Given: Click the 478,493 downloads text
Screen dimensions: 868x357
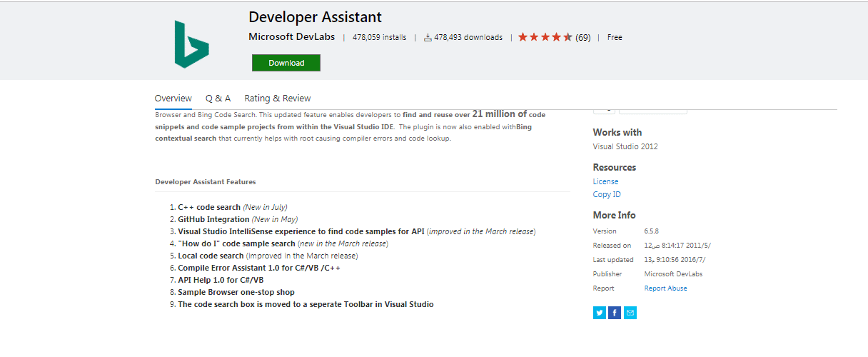Looking at the screenshot, I should 468,38.
